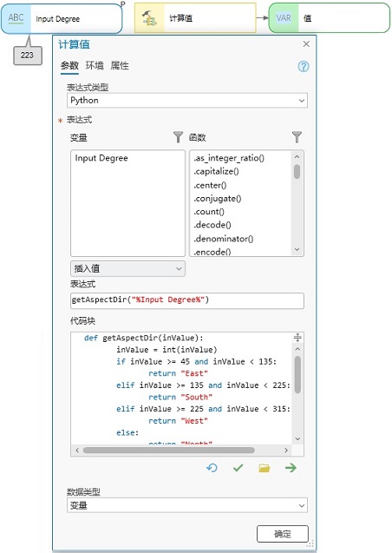
Task: Open the help question mark icon
Action: point(304,66)
